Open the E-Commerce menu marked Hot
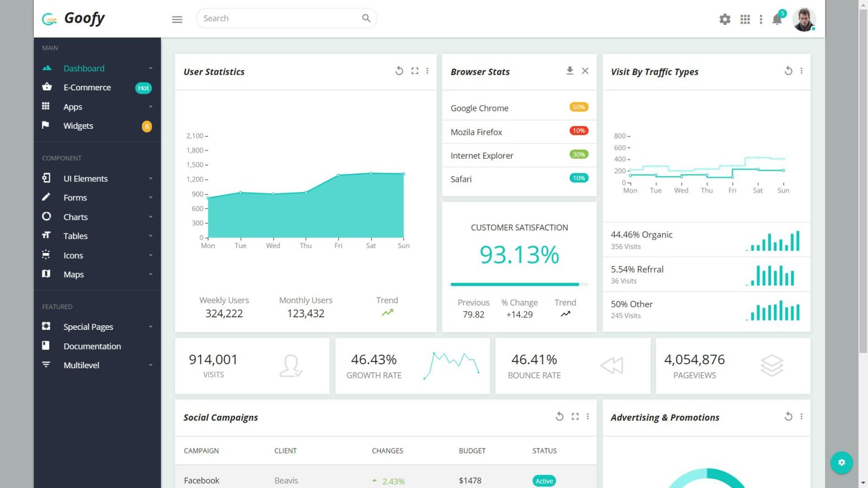868x488 pixels. [x=86, y=87]
